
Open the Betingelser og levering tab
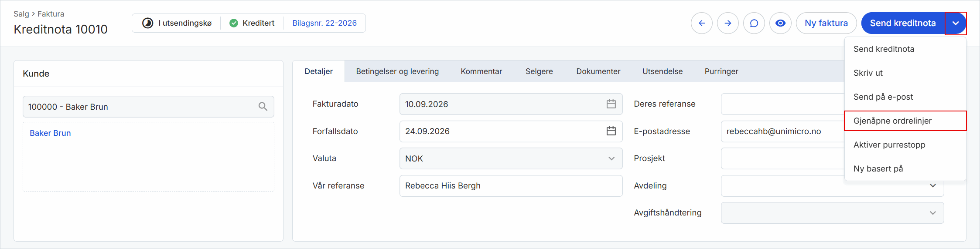(397, 71)
